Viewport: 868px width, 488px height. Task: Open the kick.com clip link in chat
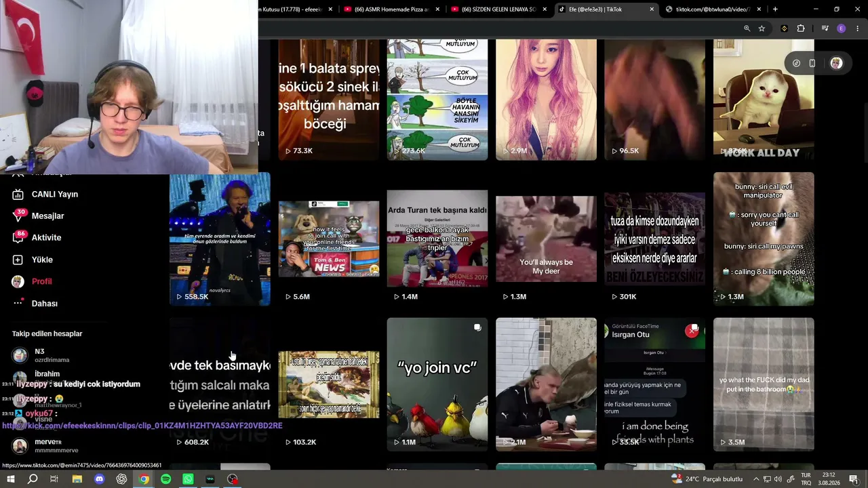(x=142, y=426)
